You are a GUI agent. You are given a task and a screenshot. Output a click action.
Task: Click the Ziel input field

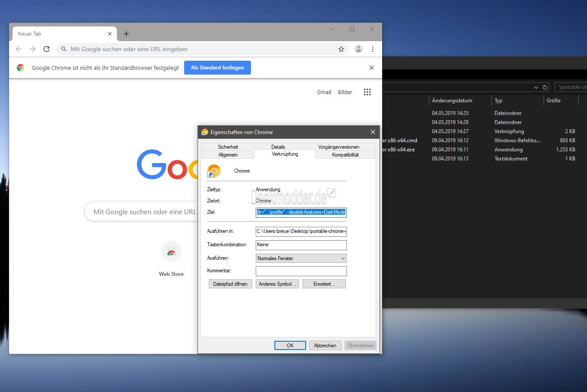point(301,212)
